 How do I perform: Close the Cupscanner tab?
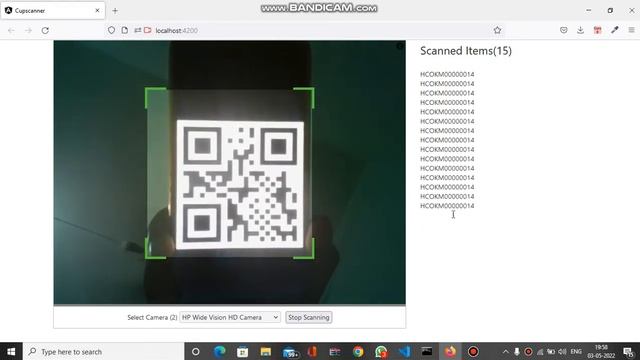point(97,11)
